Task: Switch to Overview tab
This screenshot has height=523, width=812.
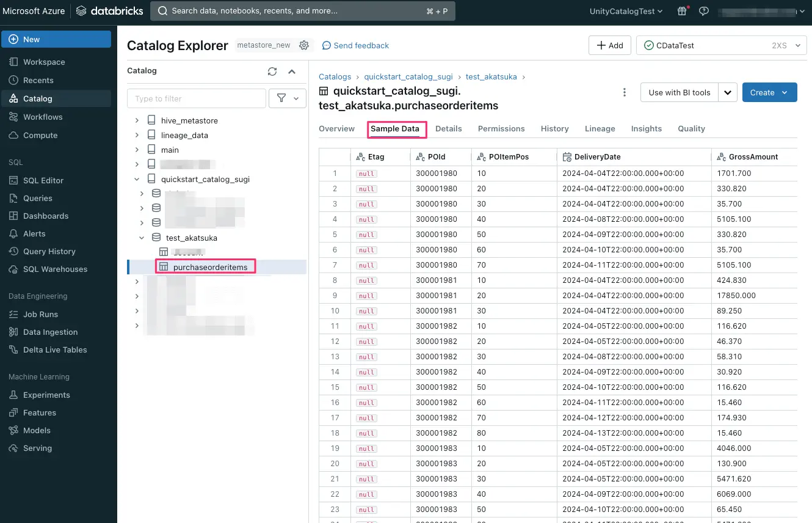Action: click(336, 128)
